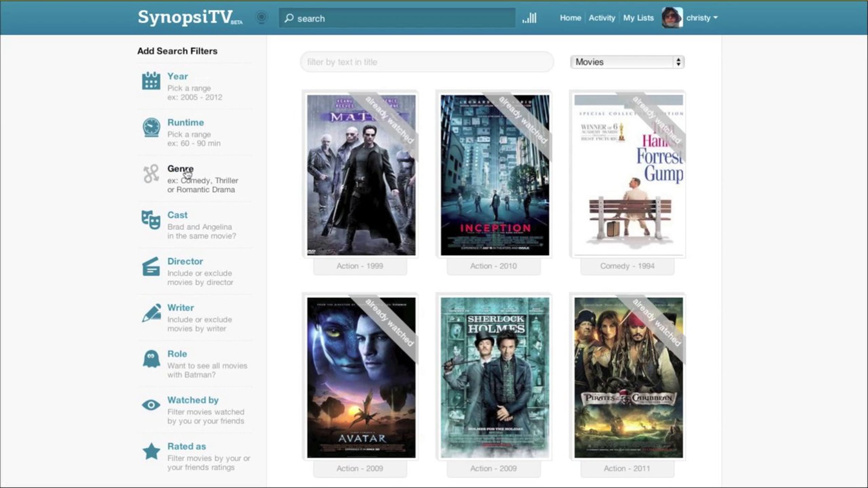
Task: Click the Cast theater masks icon
Action: point(151,220)
